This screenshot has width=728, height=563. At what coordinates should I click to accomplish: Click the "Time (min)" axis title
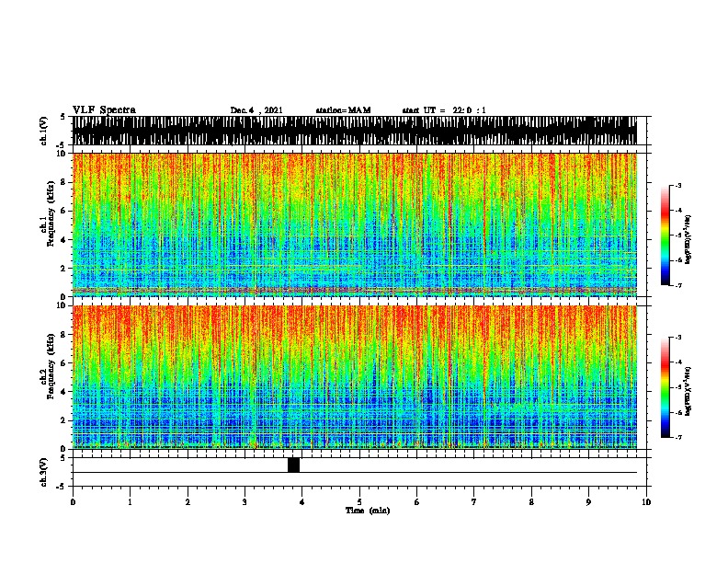pyautogui.click(x=368, y=511)
